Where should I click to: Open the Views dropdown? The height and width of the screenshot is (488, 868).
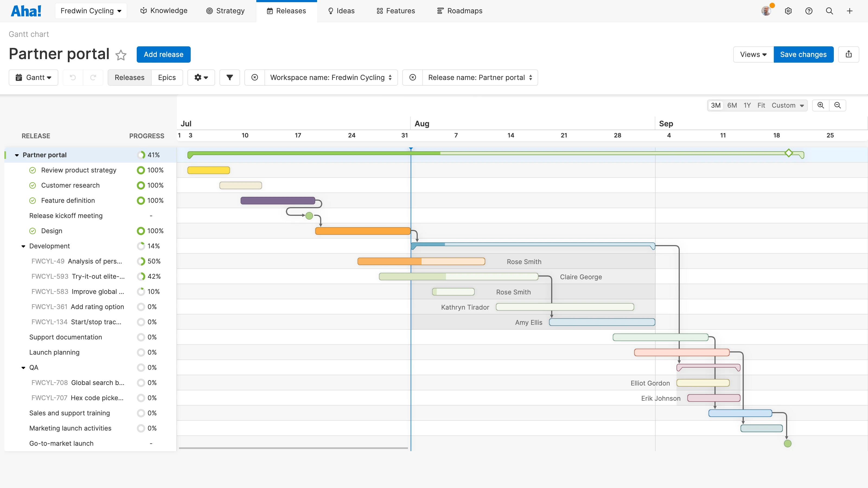[x=753, y=54]
